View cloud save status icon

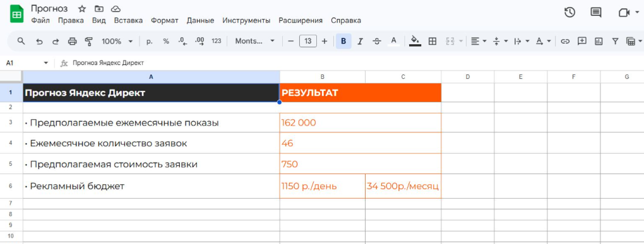coord(116,9)
